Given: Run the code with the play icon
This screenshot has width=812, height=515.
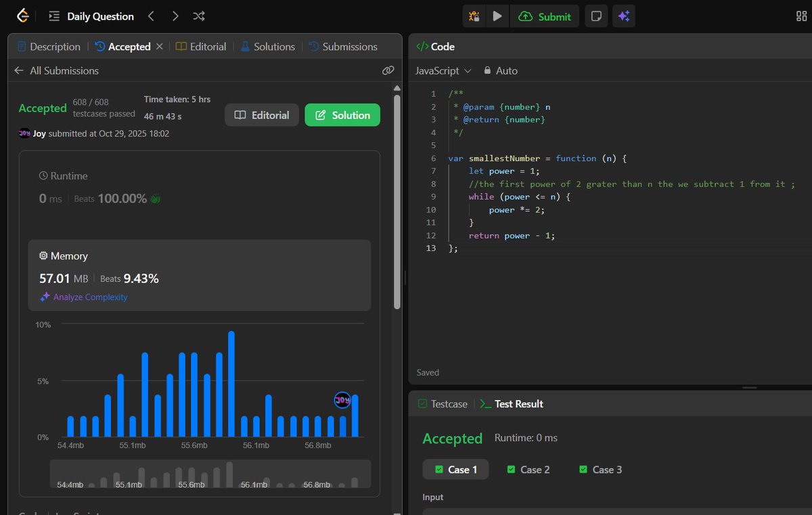Looking at the screenshot, I should click(x=498, y=16).
